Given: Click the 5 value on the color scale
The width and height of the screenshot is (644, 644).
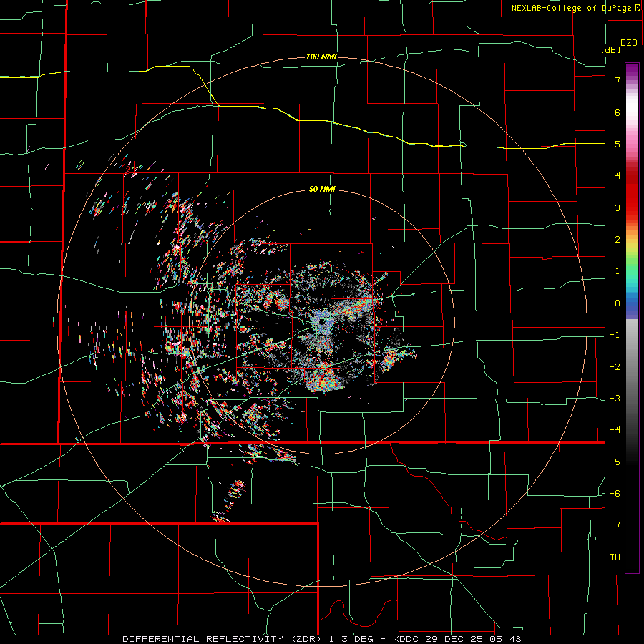Looking at the screenshot, I should click(618, 144).
